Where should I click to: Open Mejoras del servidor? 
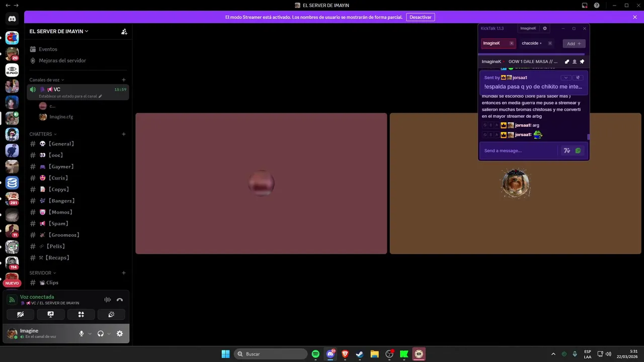pos(62,60)
